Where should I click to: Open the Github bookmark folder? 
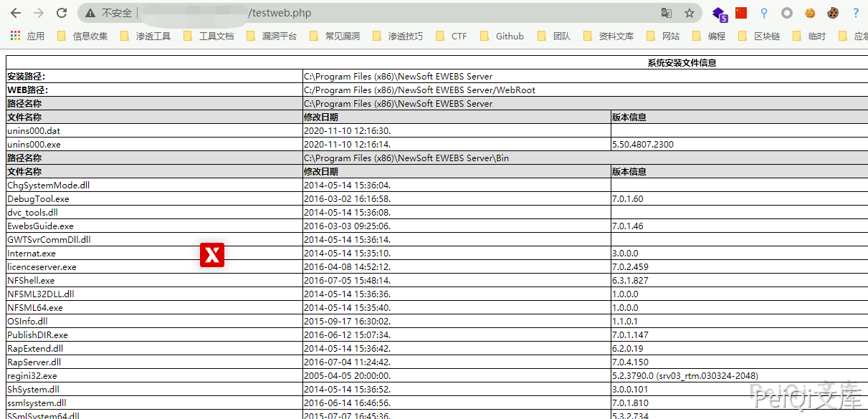tap(502, 36)
